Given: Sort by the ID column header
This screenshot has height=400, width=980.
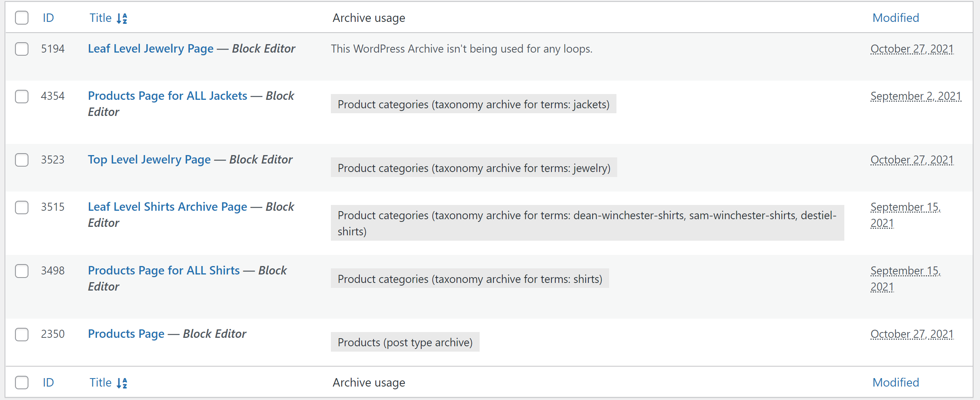Looking at the screenshot, I should 48,18.
